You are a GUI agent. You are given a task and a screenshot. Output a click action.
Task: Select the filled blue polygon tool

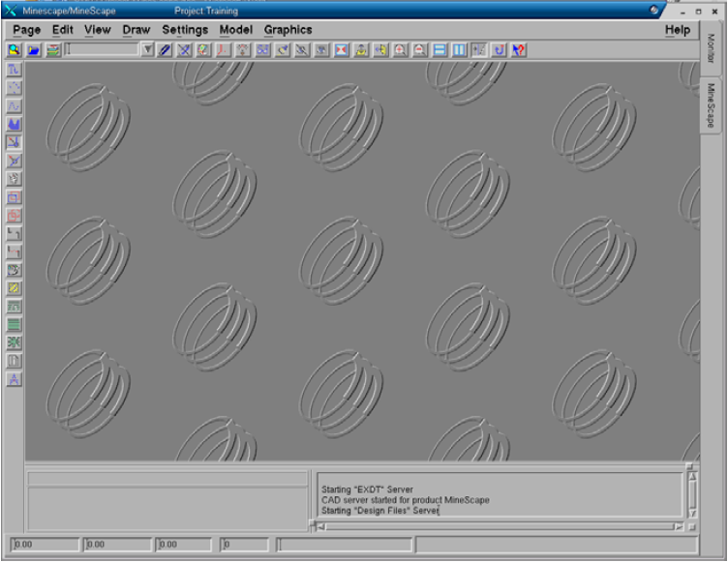[x=14, y=124]
